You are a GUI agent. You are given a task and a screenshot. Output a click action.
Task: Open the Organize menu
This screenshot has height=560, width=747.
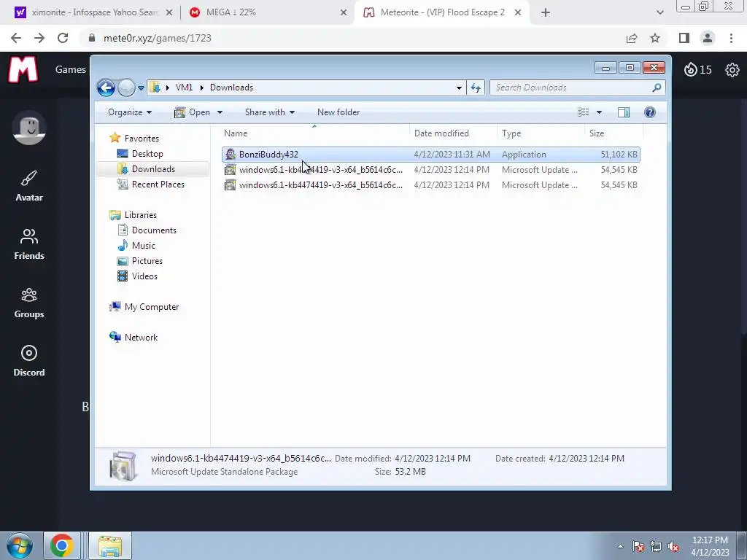coord(130,112)
